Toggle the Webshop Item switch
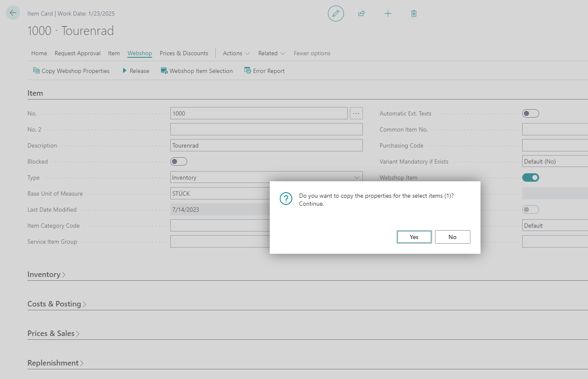This screenshot has height=379, width=588. [x=531, y=177]
